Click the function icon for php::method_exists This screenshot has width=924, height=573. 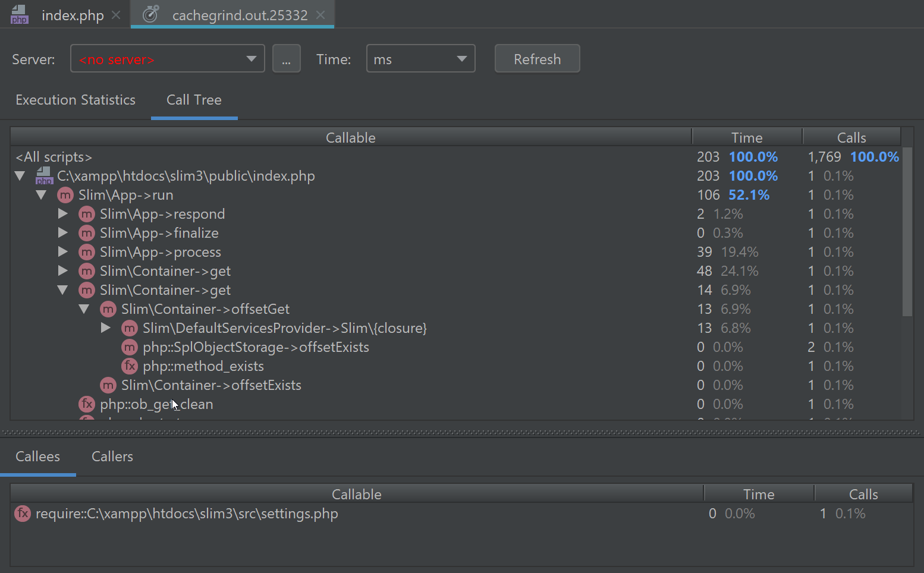[x=129, y=366]
